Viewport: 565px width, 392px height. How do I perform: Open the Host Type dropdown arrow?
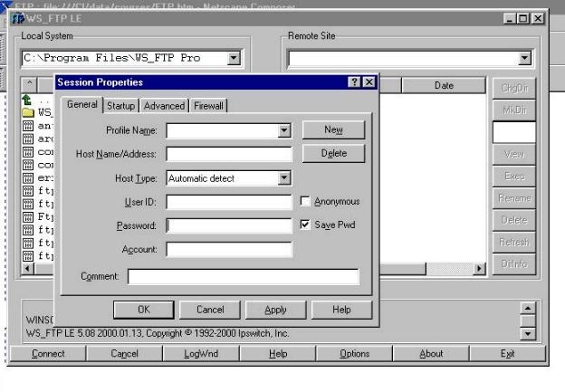[x=284, y=178]
